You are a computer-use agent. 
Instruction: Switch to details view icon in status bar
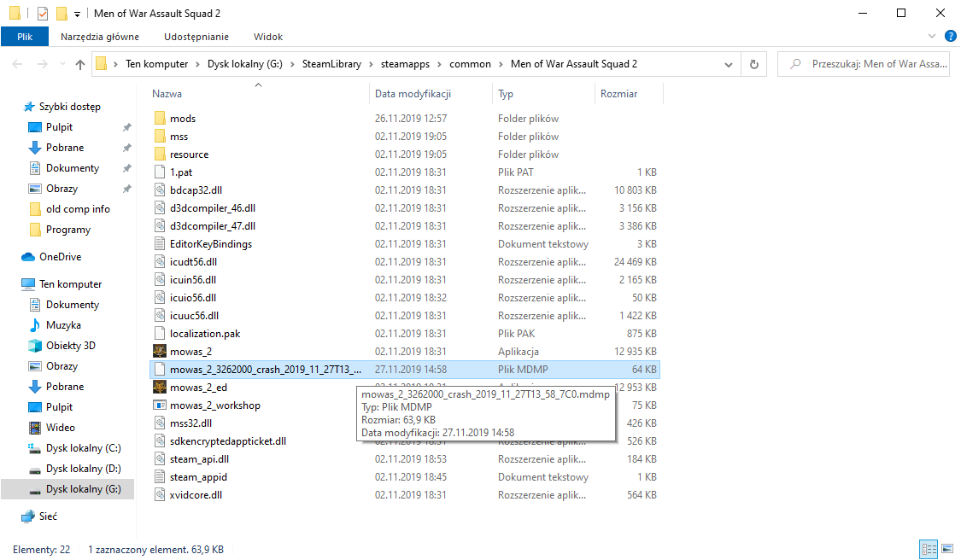click(x=929, y=549)
